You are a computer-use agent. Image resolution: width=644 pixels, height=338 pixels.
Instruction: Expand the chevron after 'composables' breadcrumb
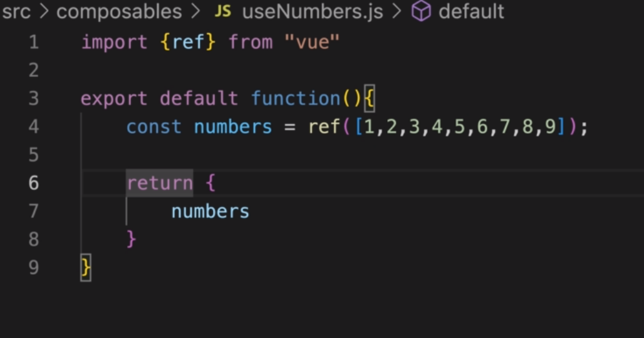click(195, 11)
